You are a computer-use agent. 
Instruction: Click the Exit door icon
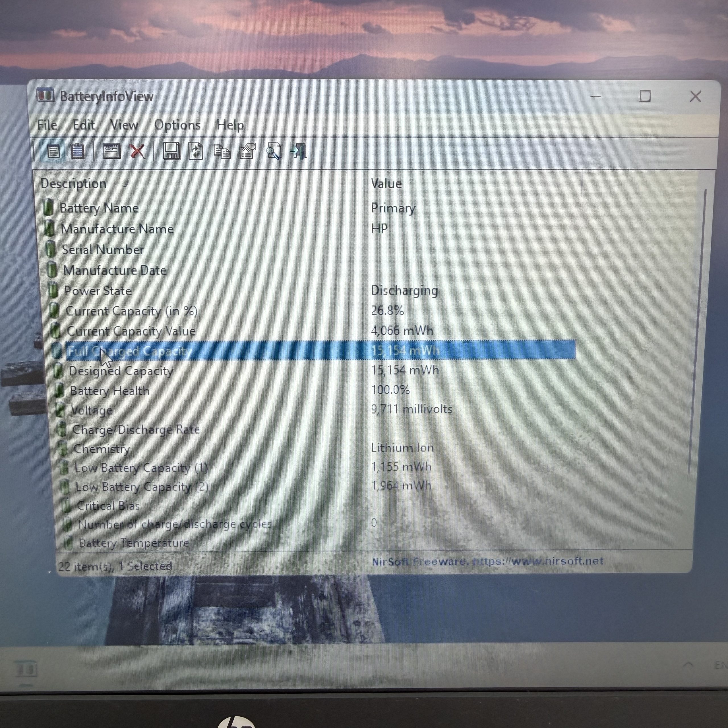[299, 152]
